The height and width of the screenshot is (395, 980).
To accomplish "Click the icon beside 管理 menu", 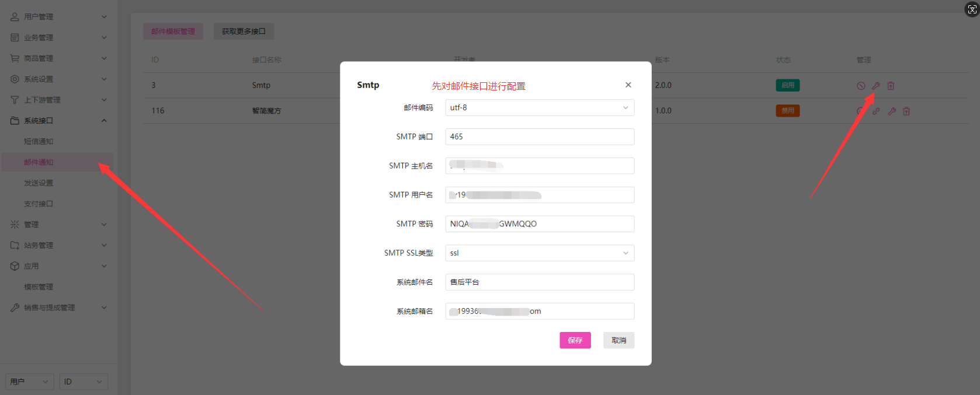I will tap(15, 225).
